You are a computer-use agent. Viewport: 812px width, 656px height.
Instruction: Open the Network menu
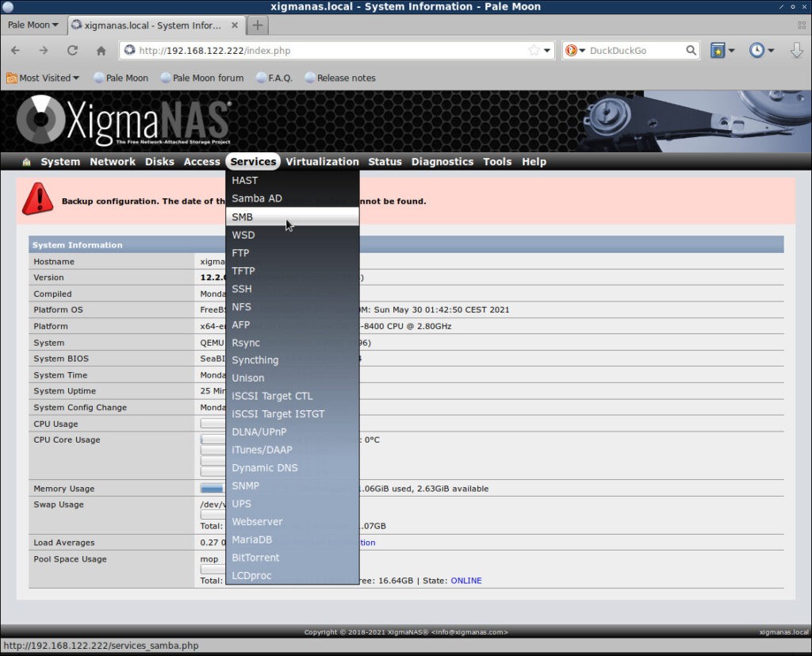pyautogui.click(x=113, y=162)
